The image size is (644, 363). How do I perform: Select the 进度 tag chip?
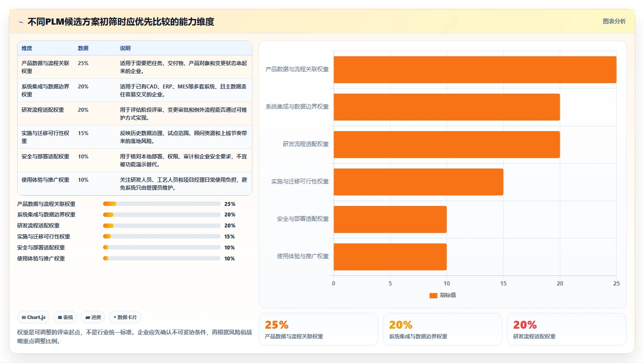[x=93, y=317]
